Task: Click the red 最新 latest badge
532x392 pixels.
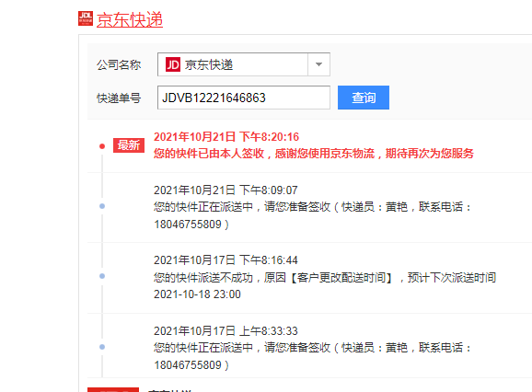Action: click(129, 145)
